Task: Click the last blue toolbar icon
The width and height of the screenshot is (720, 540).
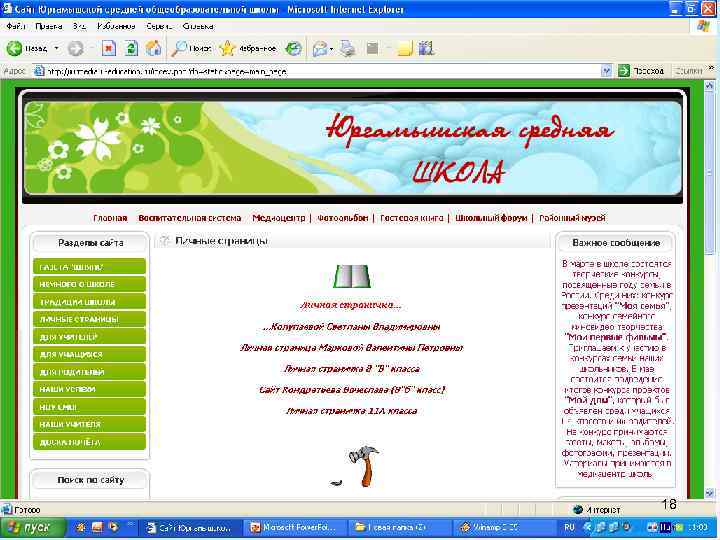Action: pyautogui.click(x=426, y=48)
